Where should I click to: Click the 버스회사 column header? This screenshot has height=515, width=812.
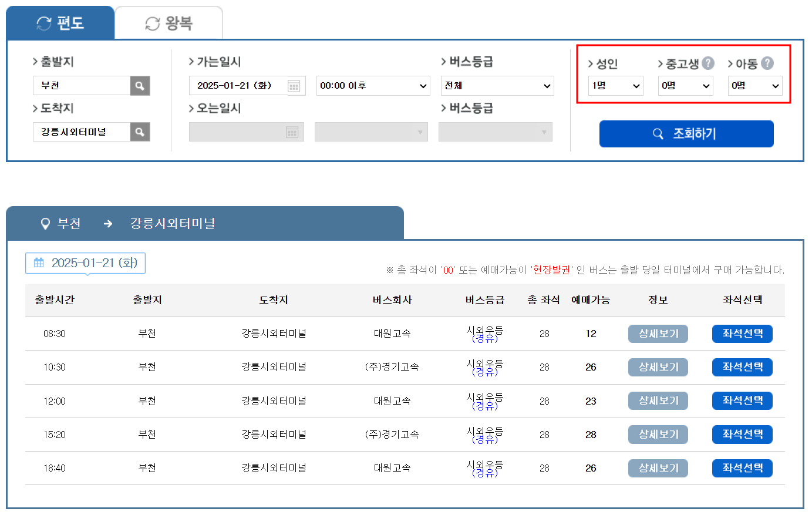392,300
